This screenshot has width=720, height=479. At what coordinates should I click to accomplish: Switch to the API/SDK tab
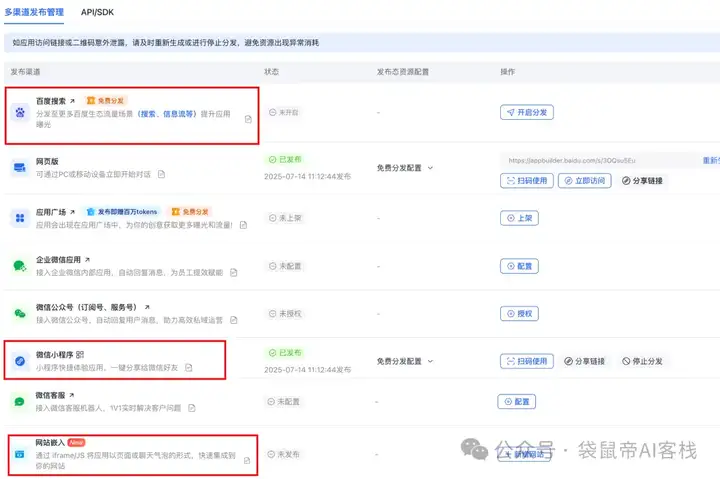pyautogui.click(x=97, y=12)
